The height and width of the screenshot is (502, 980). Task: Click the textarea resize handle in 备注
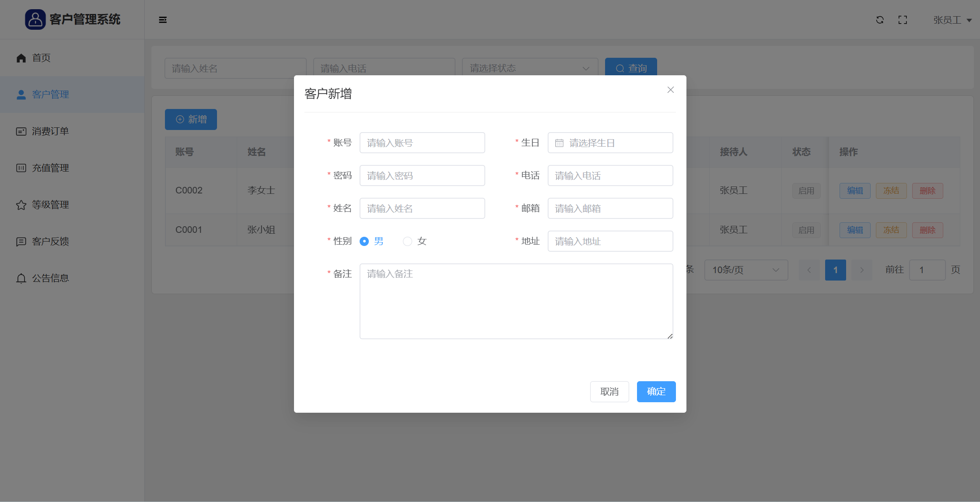pos(670,336)
